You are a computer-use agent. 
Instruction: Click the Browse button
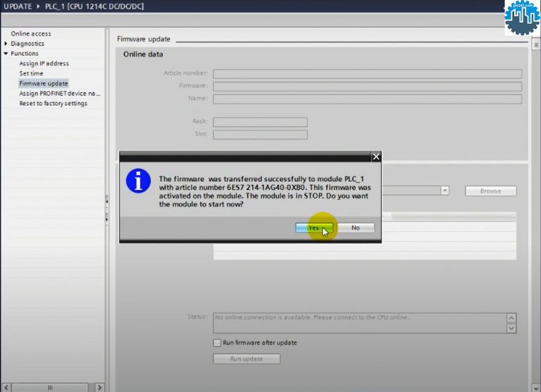(490, 191)
